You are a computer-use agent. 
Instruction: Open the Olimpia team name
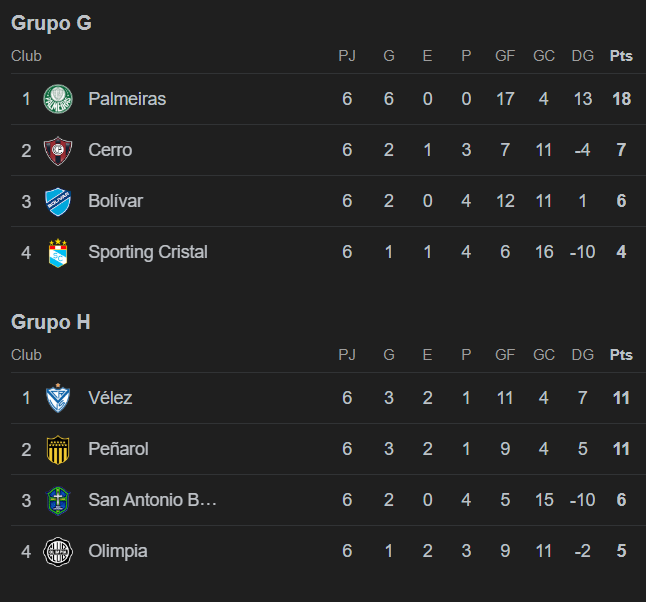[118, 551]
